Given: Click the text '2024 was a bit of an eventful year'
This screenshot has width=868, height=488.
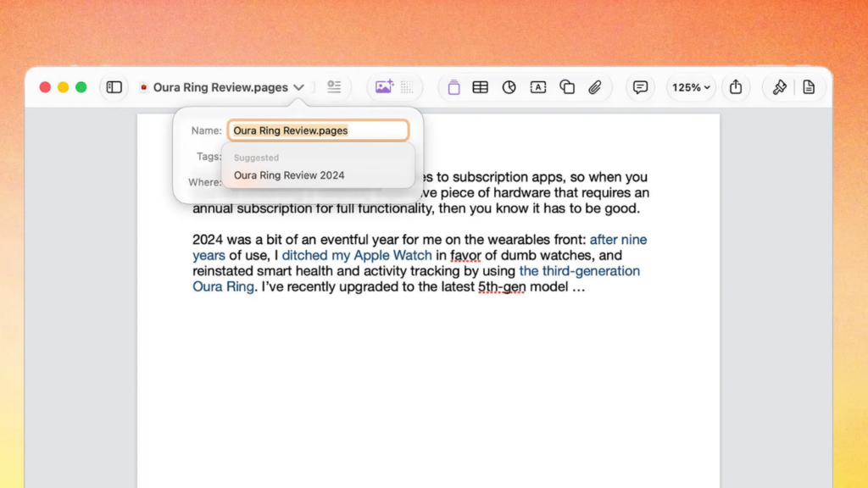Looking at the screenshot, I should click(x=295, y=240).
